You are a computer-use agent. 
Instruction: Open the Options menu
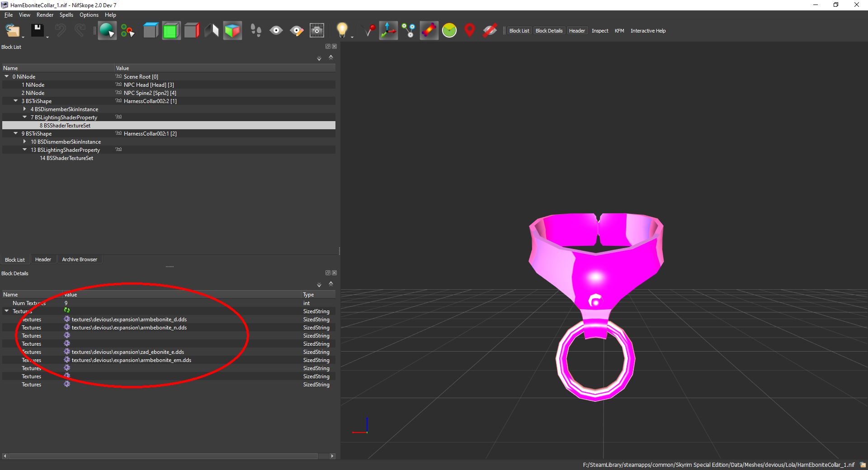89,15
